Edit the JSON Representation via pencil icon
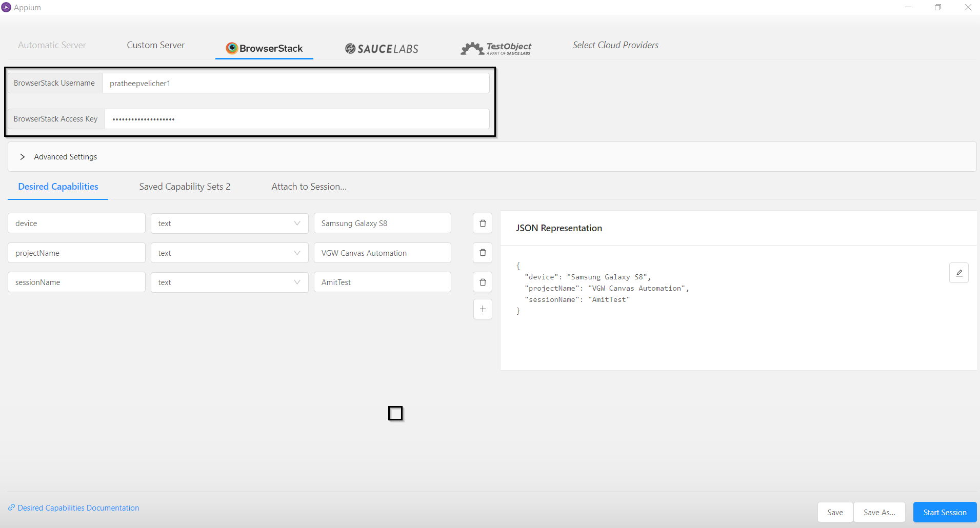 click(959, 273)
